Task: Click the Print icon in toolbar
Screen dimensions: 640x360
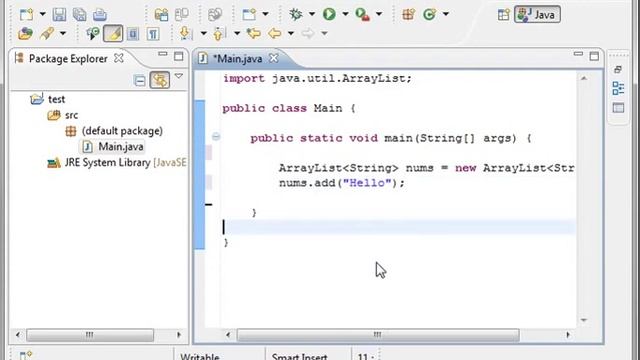Action: pos(100,15)
